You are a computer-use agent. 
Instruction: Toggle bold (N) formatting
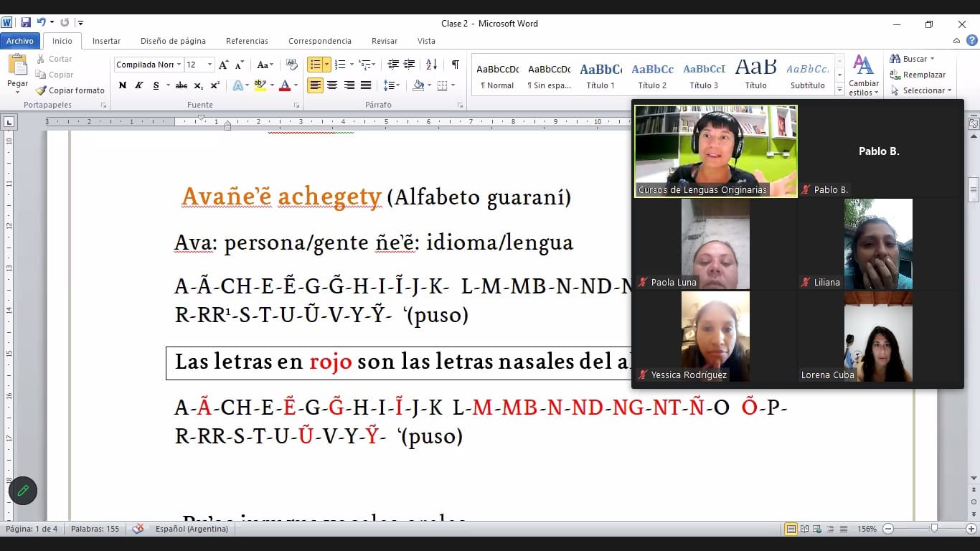122,85
